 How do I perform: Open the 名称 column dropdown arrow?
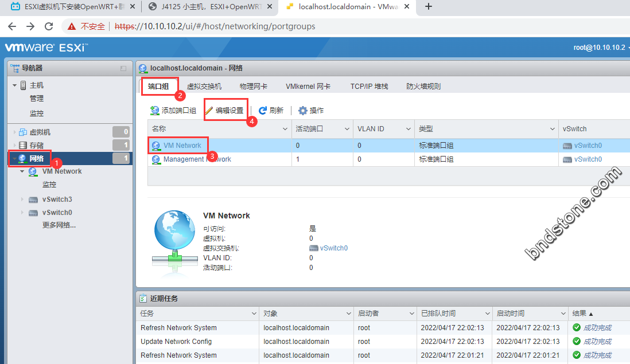click(x=285, y=129)
